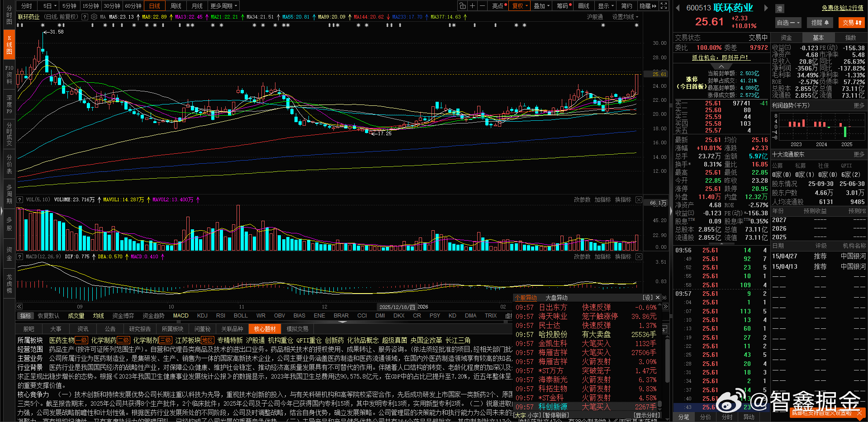This screenshot has width=868, height=422.
Task: Open 分价表 in the left sidebar
Action: tap(9, 164)
